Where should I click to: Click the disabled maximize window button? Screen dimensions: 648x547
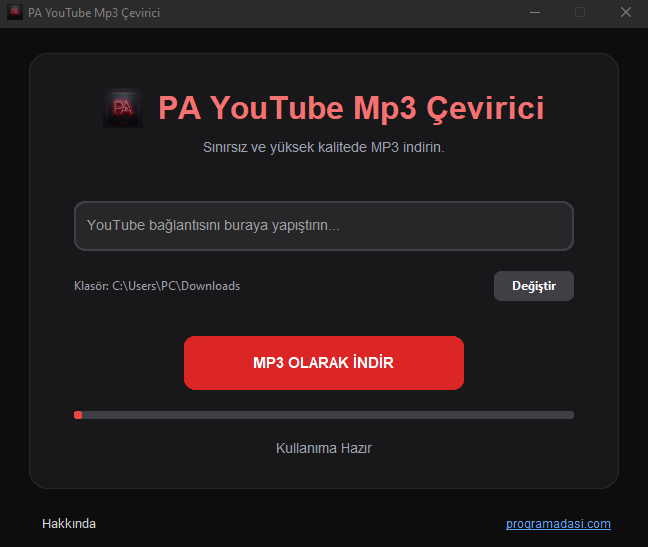pos(580,12)
